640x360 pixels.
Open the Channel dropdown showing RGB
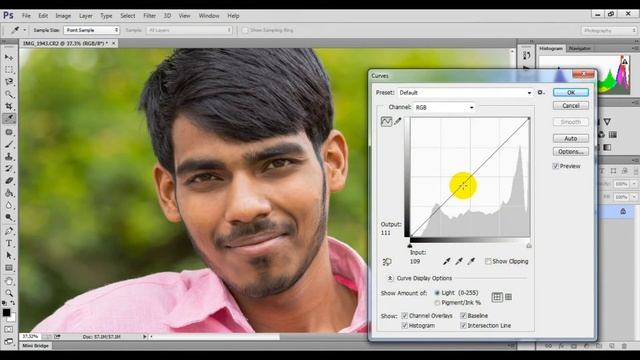pos(444,107)
